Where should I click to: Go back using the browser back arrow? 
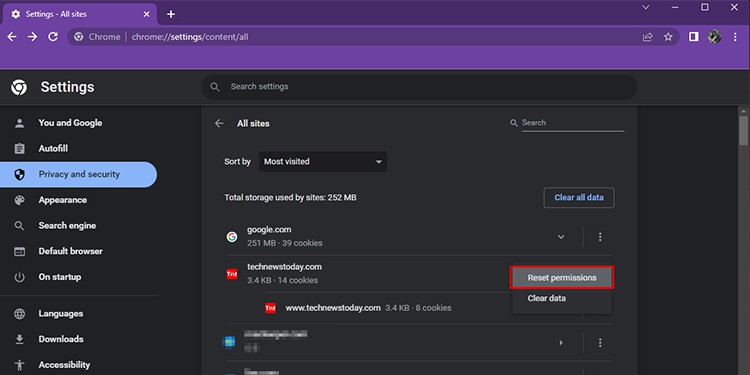(12, 37)
